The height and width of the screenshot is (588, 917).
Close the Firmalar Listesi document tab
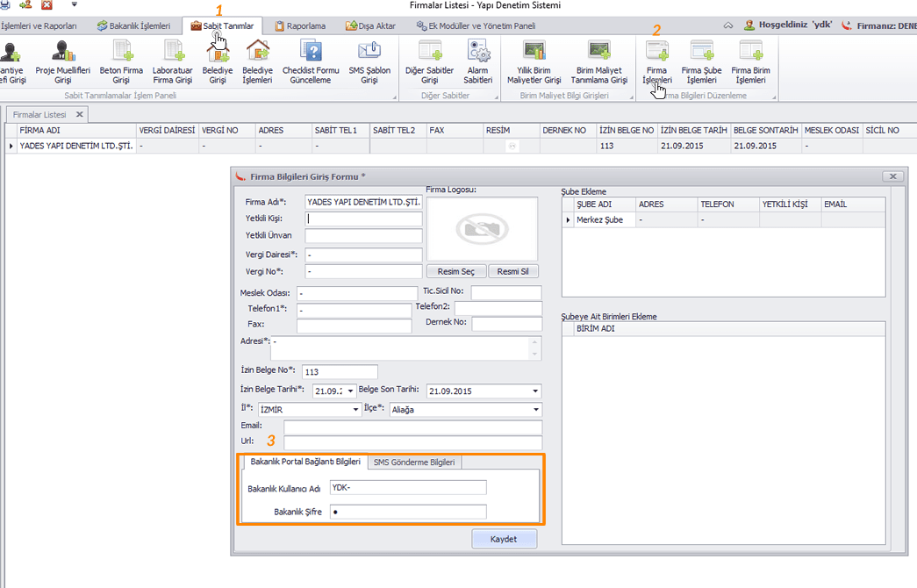click(79, 114)
